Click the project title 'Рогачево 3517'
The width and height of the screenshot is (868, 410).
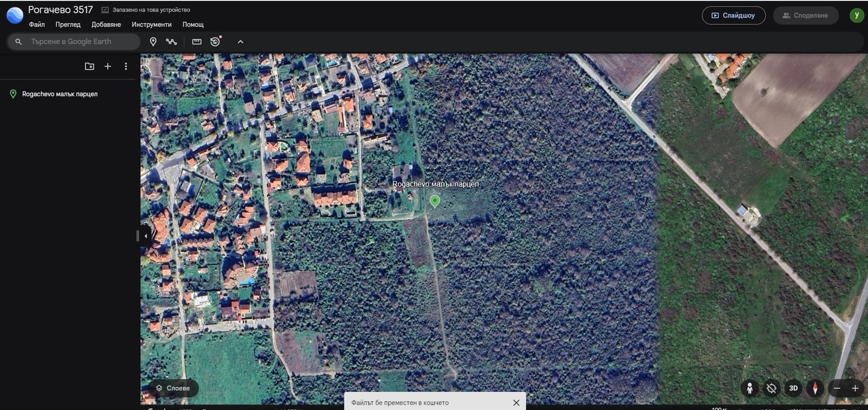click(60, 10)
